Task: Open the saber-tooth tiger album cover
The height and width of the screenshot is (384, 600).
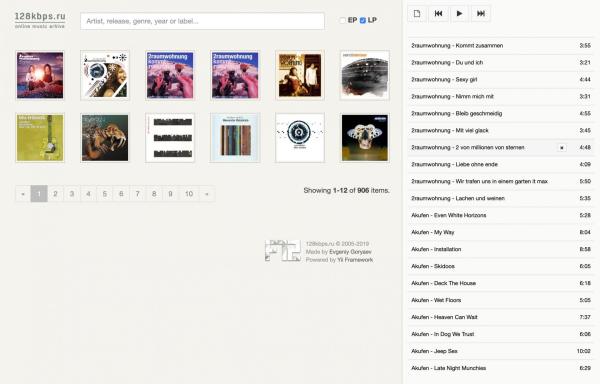Action: 105,138
